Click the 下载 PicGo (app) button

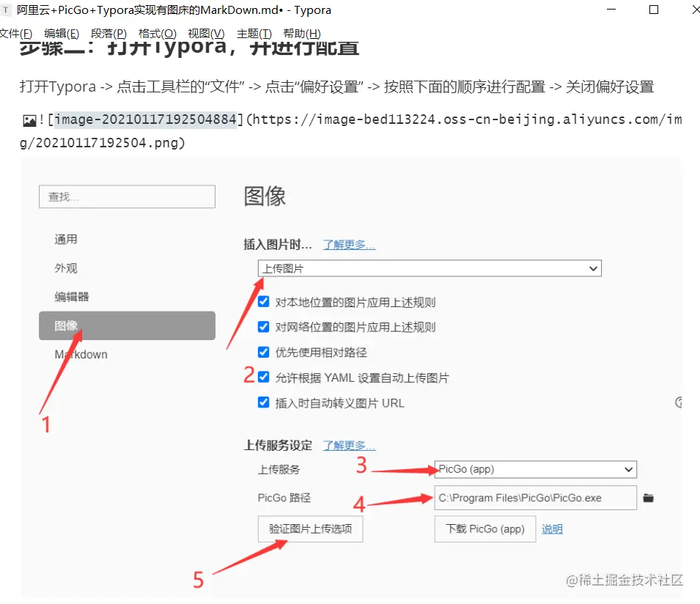click(x=485, y=529)
